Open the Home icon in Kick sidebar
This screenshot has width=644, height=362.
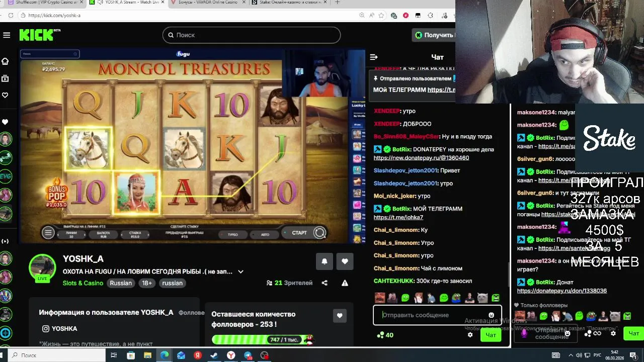(5, 61)
